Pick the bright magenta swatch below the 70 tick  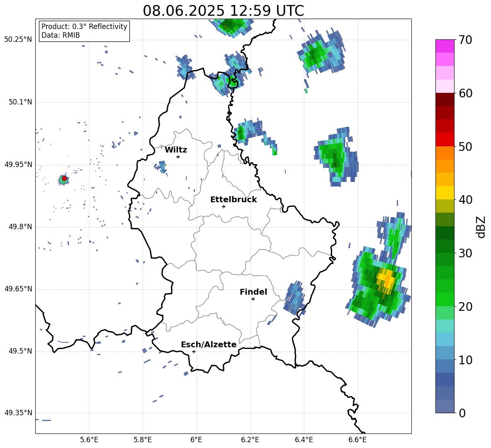pyautogui.click(x=445, y=46)
